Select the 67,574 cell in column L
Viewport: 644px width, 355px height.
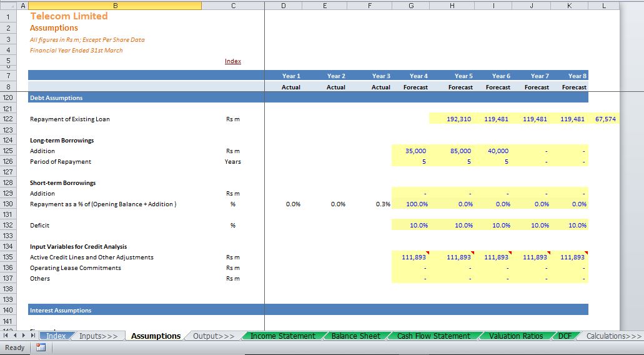click(604, 119)
